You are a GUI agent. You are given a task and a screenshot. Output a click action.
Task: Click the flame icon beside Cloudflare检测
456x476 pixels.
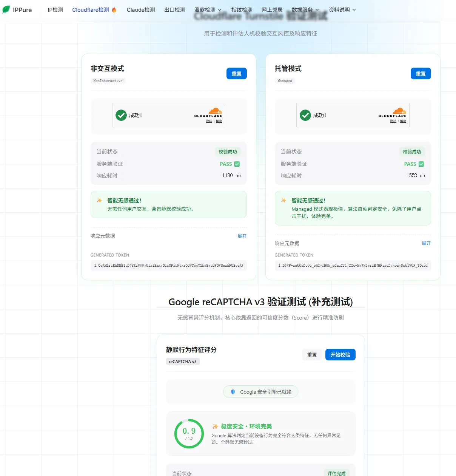tap(114, 10)
